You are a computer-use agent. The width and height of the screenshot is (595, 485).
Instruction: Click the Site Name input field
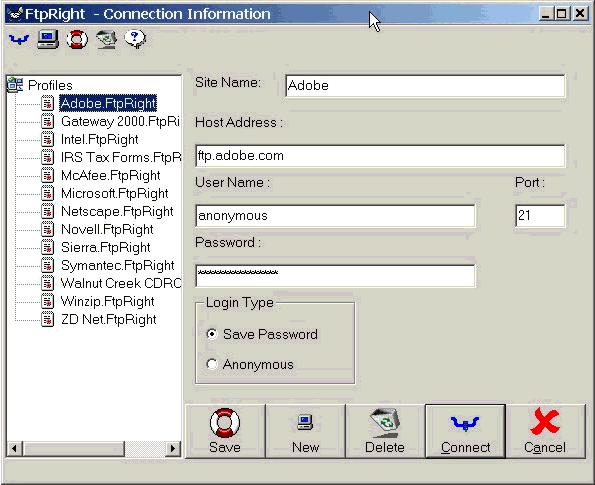425,86
